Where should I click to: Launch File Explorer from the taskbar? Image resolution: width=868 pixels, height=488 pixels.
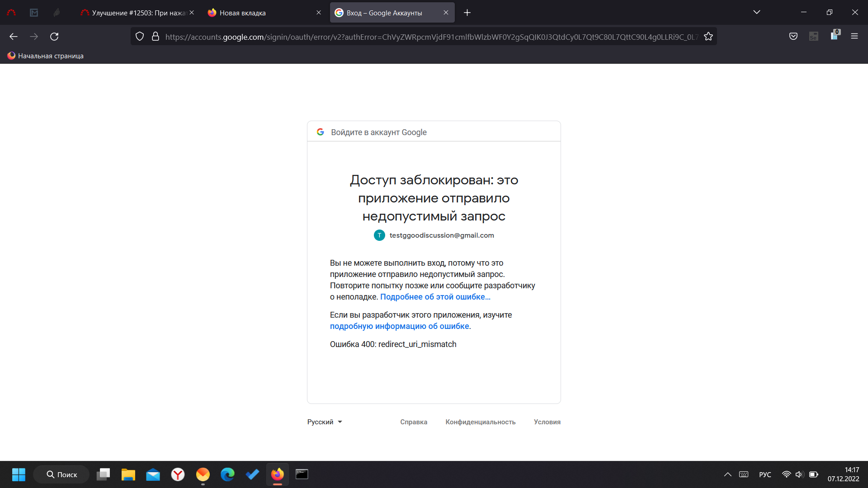128,474
